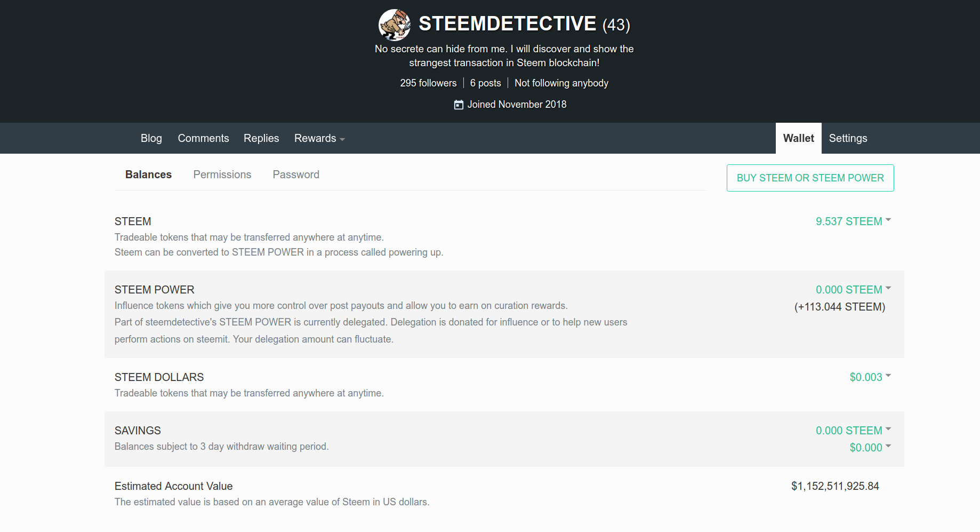Click the steemdetective avatar image
The width and height of the screenshot is (980, 532).
tap(395, 25)
